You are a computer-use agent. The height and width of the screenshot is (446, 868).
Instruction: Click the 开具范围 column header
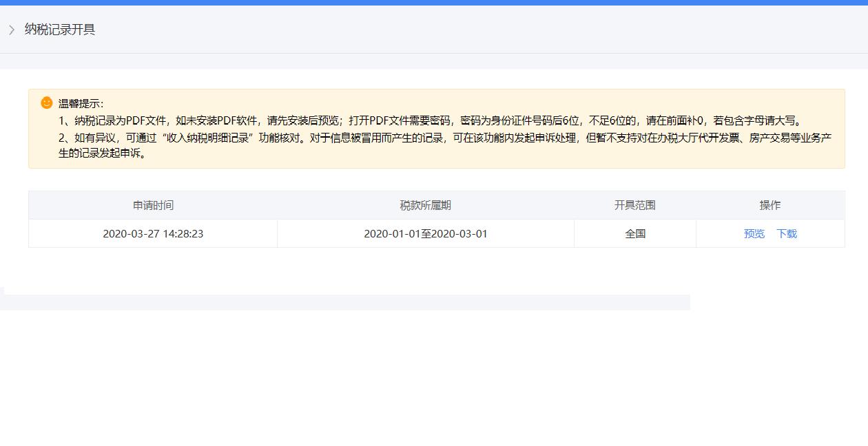(x=634, y=204)
